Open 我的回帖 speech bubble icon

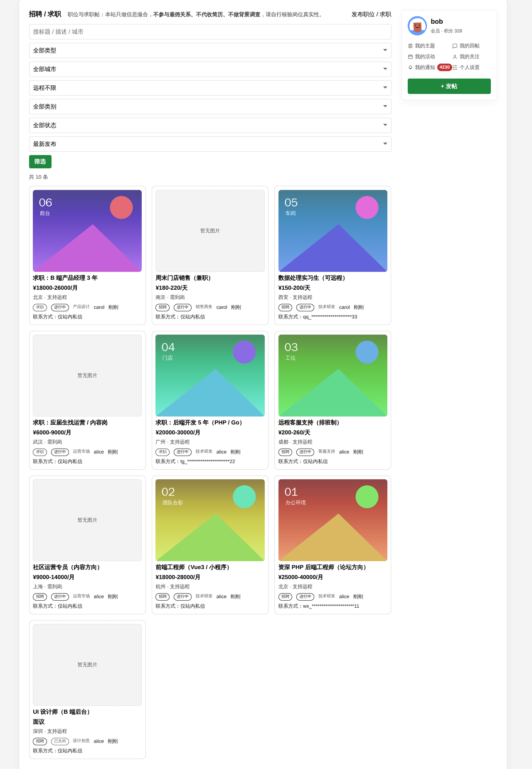pos(455,46)
